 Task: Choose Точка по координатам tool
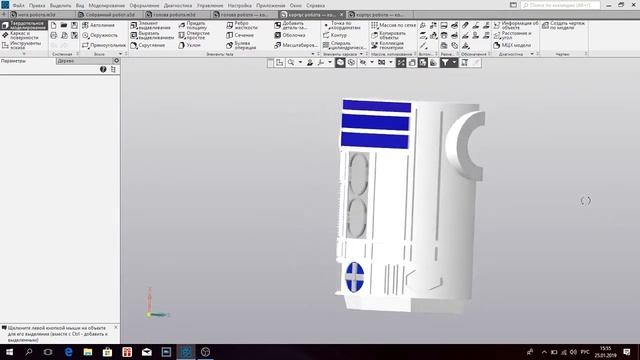(342, 25)
